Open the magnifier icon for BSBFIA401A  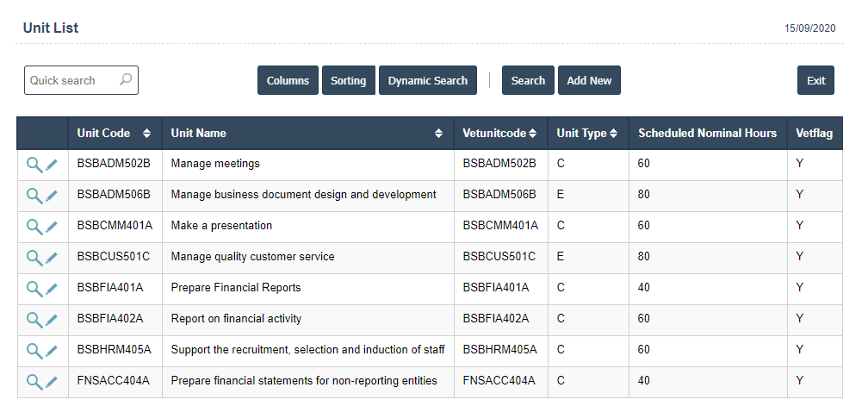(34, 289)
